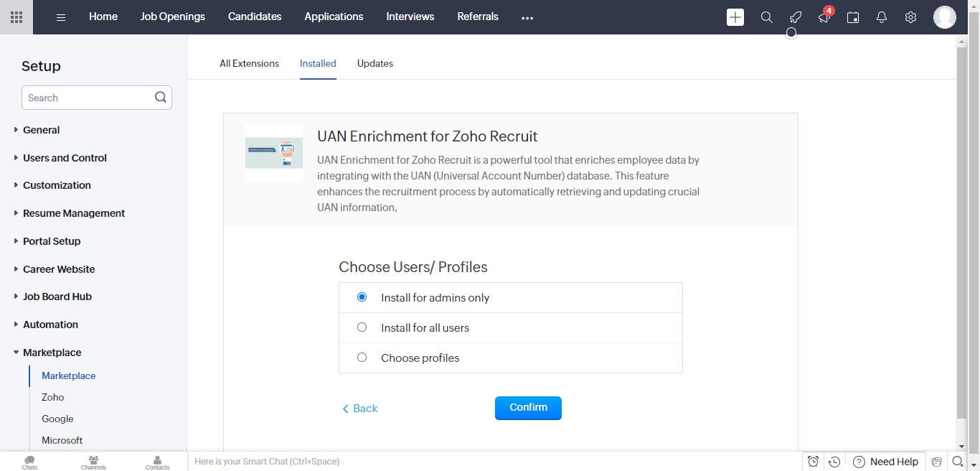Open Chats in the bottom bar
980x471 pixels.
29,462
